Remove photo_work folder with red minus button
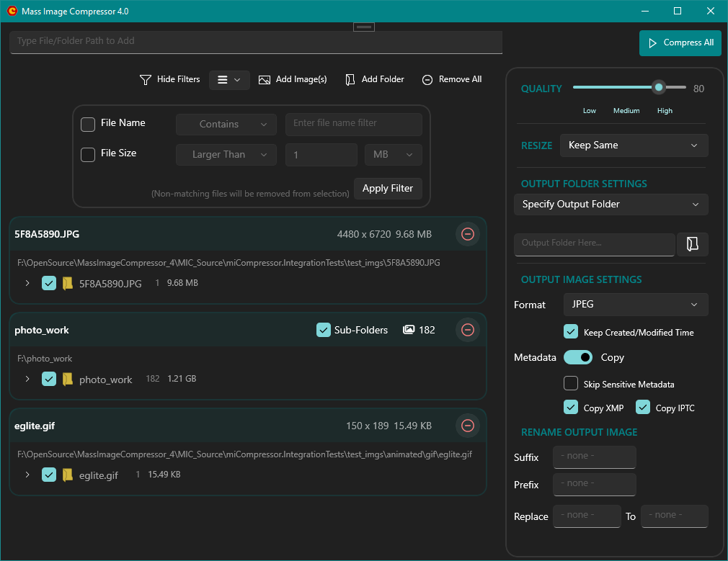This screenshot has width=728, height=561. click(x=468, y=330)
